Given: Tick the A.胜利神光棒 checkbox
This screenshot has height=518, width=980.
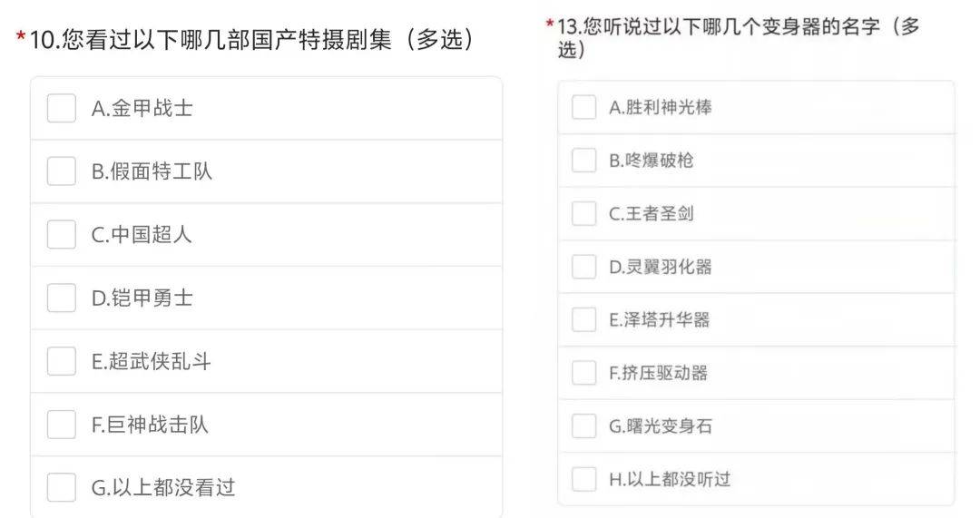Looking at the screenshot, I should [583, 107].
